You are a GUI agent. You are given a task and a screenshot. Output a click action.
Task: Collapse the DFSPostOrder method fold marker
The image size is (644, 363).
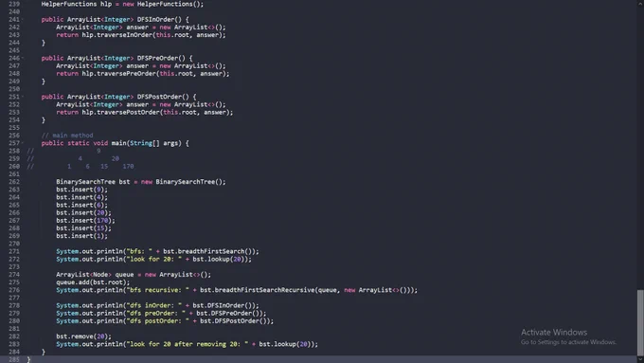(x=23, y=97)
